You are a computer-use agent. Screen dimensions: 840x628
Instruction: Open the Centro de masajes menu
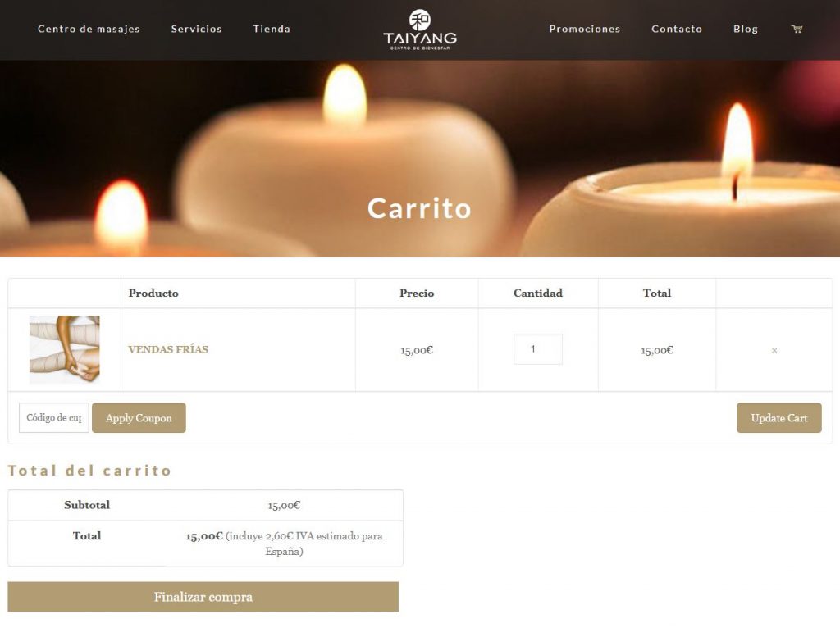[89, 29]
